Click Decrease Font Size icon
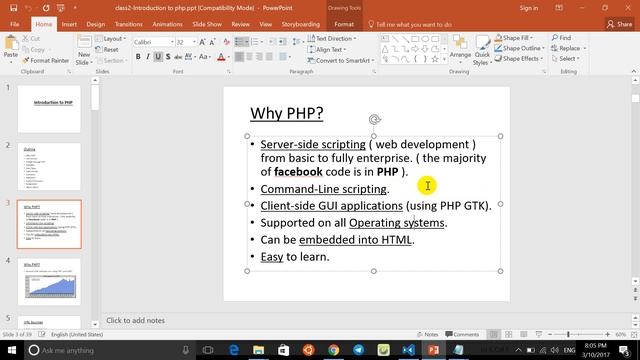This screenshot has width=640, height=360. coord(212,42)
